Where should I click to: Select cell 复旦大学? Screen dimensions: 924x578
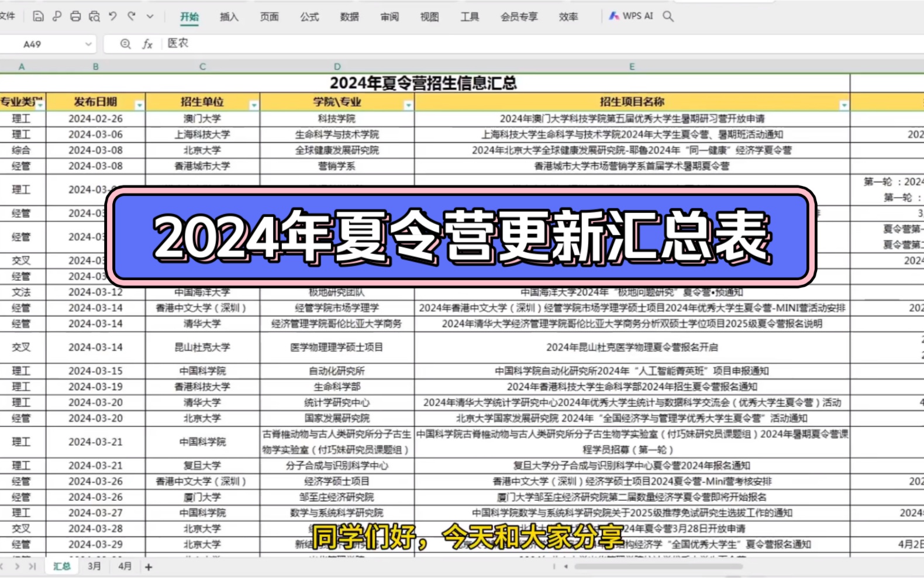(202, 466)
